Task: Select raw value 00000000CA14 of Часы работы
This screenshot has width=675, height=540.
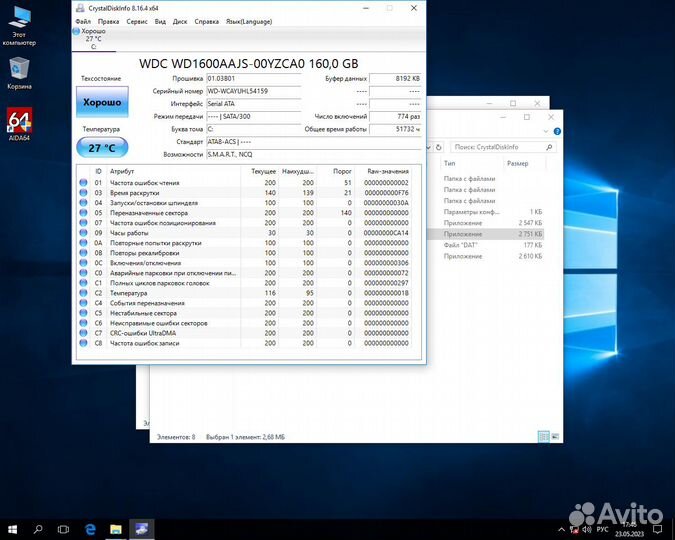Action: click(x=386, y=233)
